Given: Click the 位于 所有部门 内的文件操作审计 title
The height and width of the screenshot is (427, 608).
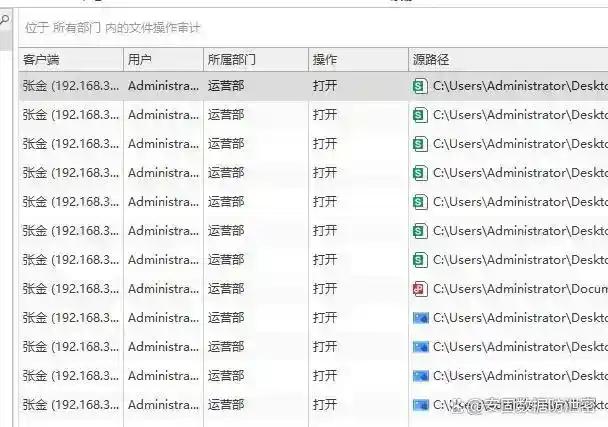Looking at the screenshot, I should tap(112, 28).
